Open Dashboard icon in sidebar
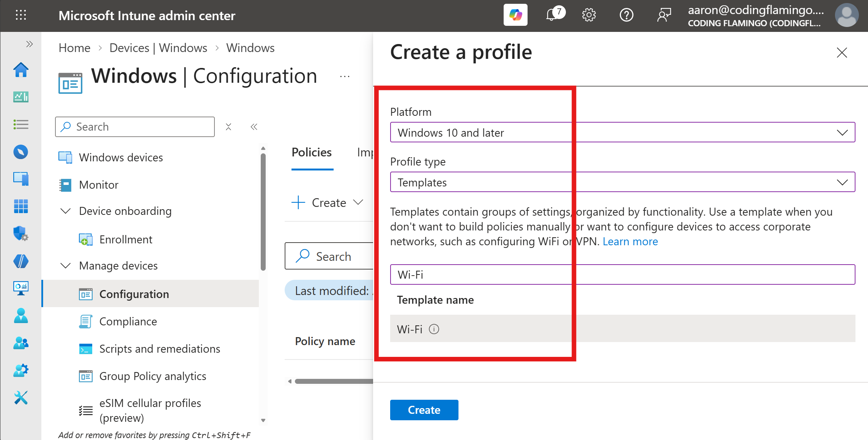 tap(21, 97)
